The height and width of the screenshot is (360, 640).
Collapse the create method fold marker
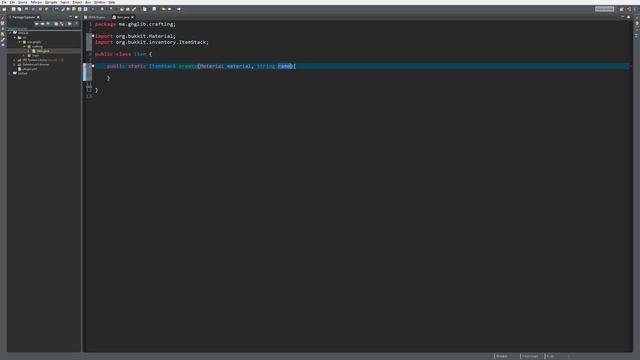[x=93, y=66]
